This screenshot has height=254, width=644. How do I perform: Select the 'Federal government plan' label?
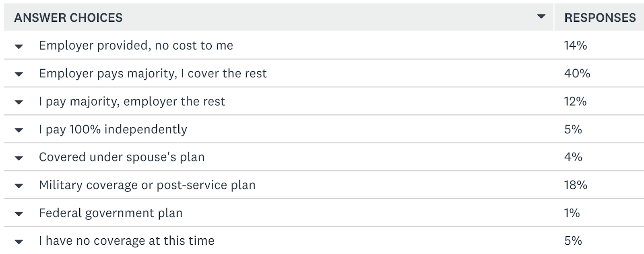pyautogui.click(x=111, y=213)
